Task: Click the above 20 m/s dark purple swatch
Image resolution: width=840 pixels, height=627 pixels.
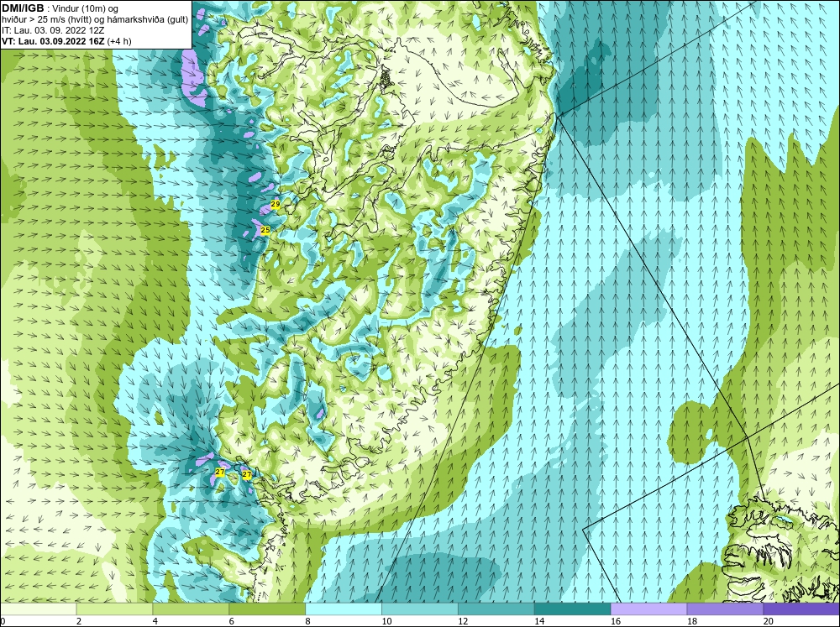Action: [801, 609]
